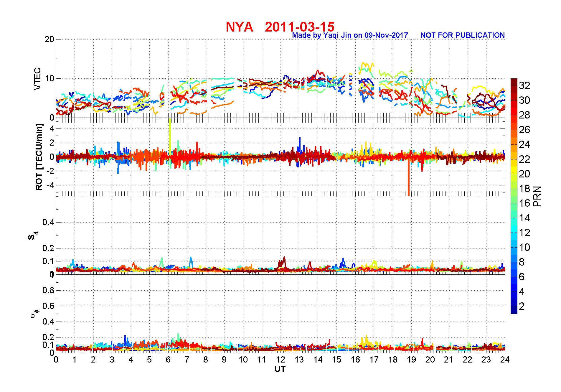Image resolution: width=561 pixels, height=392 pixels.
Task: Click the S4 axis label
Action: (33, 236)
